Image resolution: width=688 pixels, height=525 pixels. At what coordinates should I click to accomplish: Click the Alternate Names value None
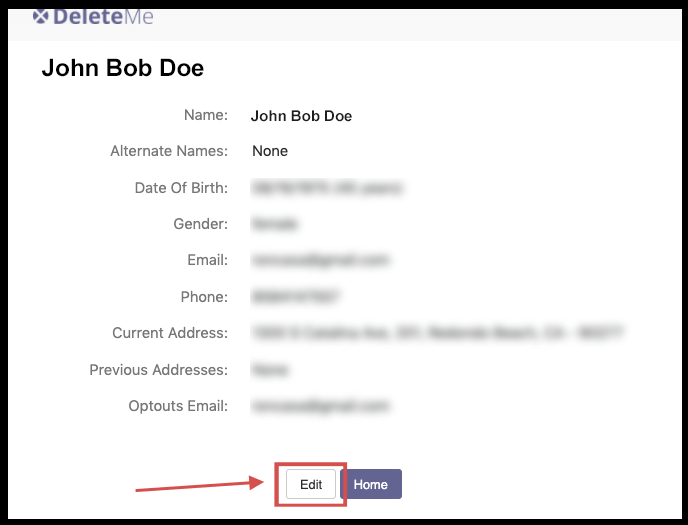(x=270, y=151)
